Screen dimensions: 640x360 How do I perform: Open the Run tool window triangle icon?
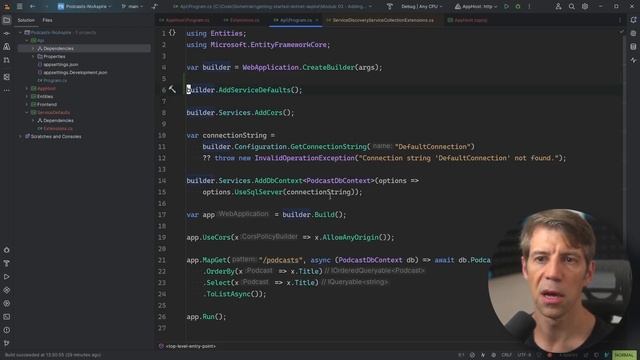click(7, 277)
